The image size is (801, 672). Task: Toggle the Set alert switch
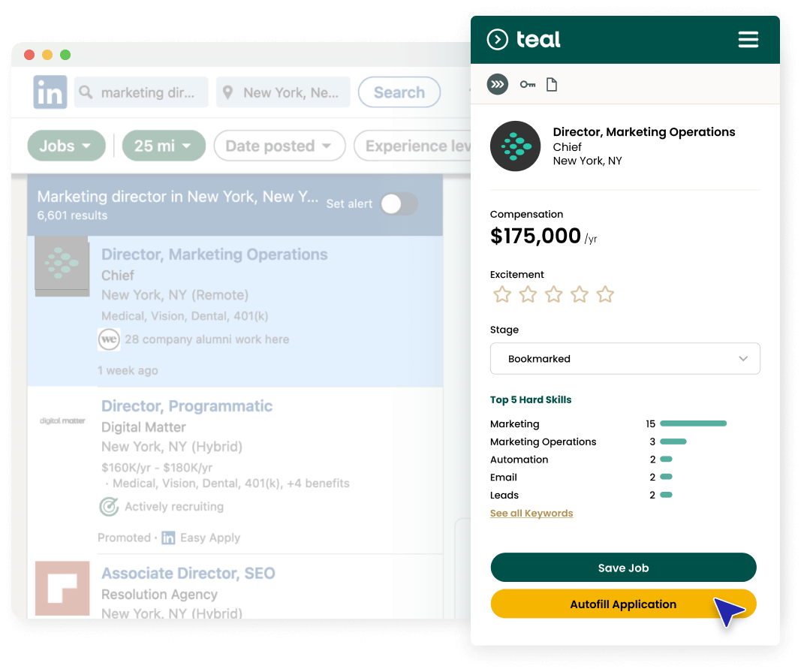coord(399,204)
